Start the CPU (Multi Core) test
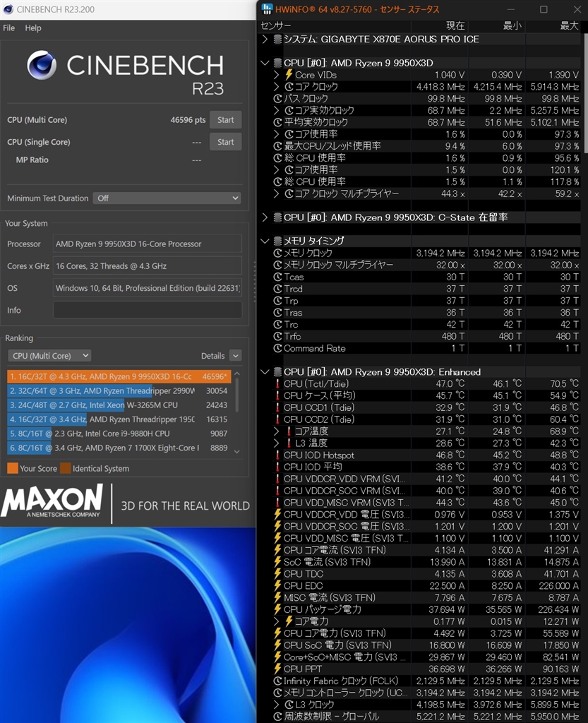 225,120
